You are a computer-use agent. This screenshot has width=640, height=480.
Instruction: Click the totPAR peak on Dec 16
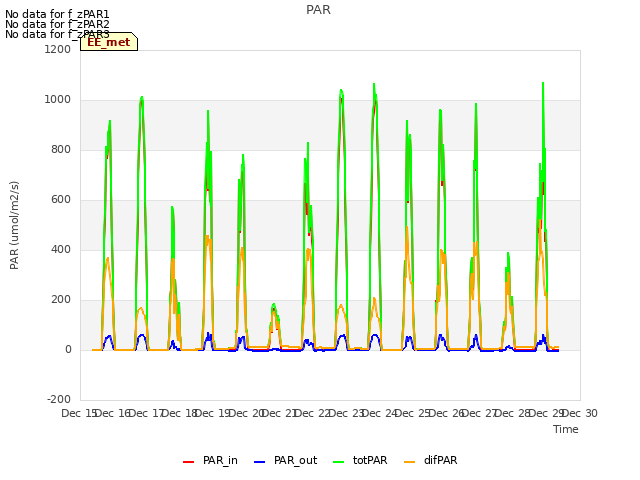[x=142, y=97]
